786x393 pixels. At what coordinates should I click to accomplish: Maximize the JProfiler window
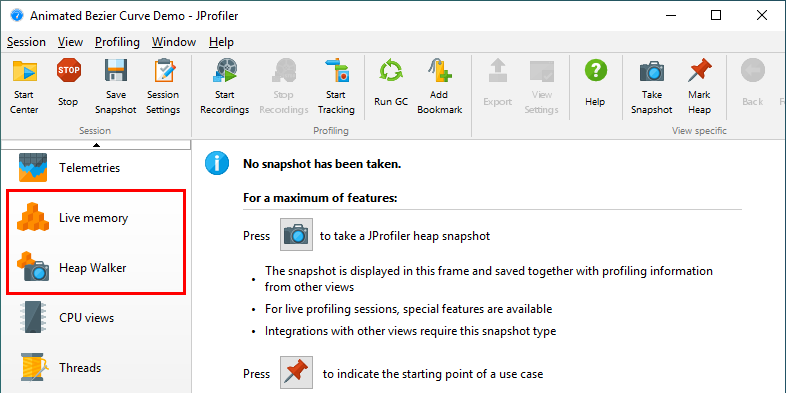(716, 16)
